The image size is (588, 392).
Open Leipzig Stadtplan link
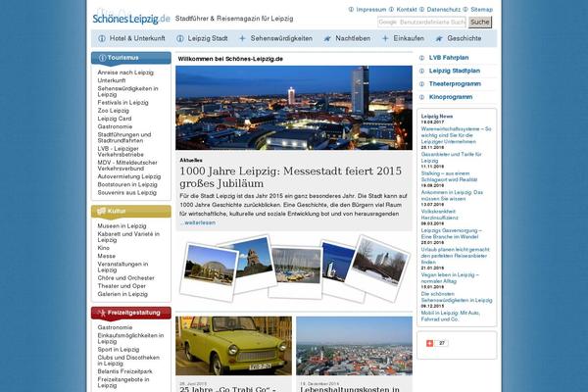point(455,71)
